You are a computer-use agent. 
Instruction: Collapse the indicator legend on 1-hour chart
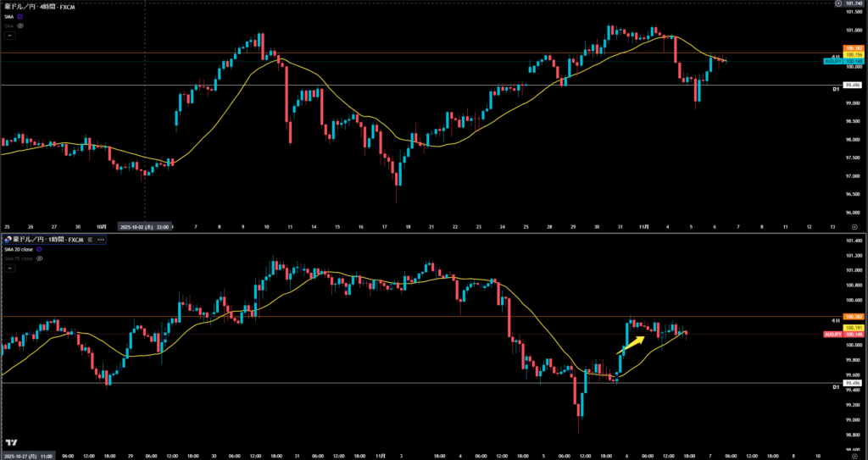[x=8, y=268]
